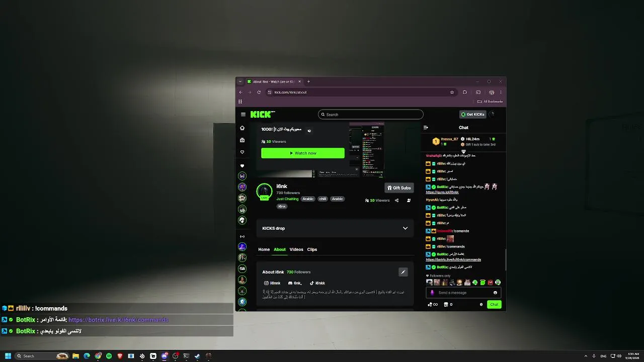
Task: Open i6nk Instagram link ii6nnk
Action: [x=272, y=283]
